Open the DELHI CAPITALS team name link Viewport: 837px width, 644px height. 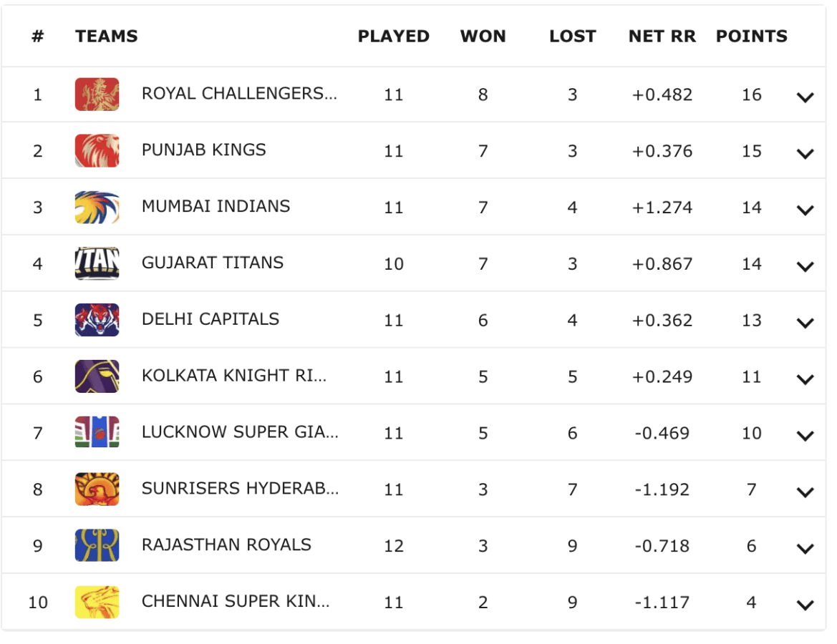coord(211,319)
